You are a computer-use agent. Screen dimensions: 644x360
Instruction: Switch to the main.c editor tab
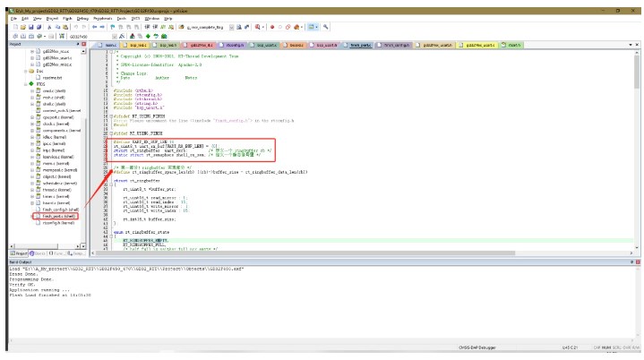pyautogui.click(x=108, y=45)
